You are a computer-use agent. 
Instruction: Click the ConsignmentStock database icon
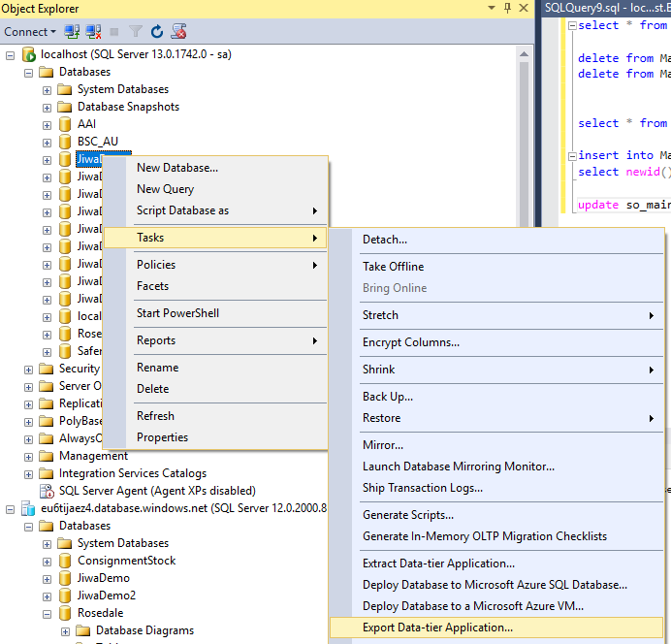[x=65, y=561]
